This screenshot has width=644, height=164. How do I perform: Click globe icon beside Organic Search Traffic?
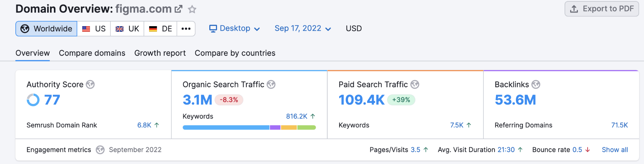pyautogui.click(x=271, y=84)
